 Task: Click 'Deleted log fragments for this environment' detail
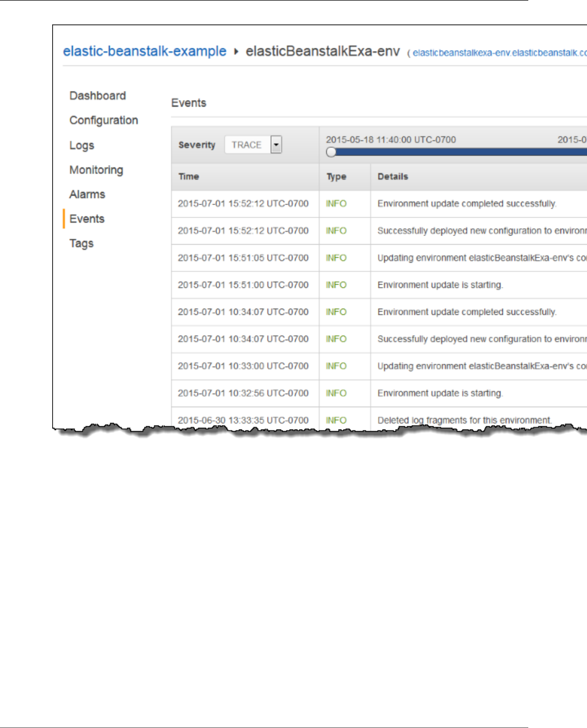[x=465, y=420]
